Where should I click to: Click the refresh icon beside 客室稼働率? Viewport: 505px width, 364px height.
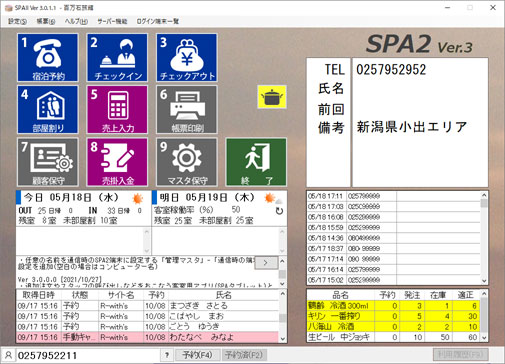tap(279, 211)
